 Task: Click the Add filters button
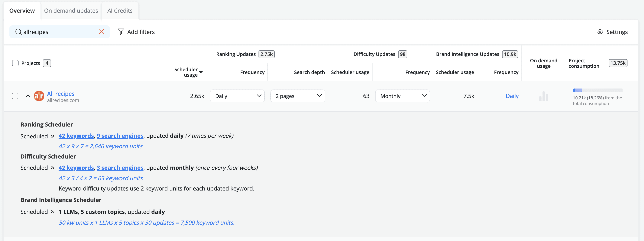(x=136, y=32)
